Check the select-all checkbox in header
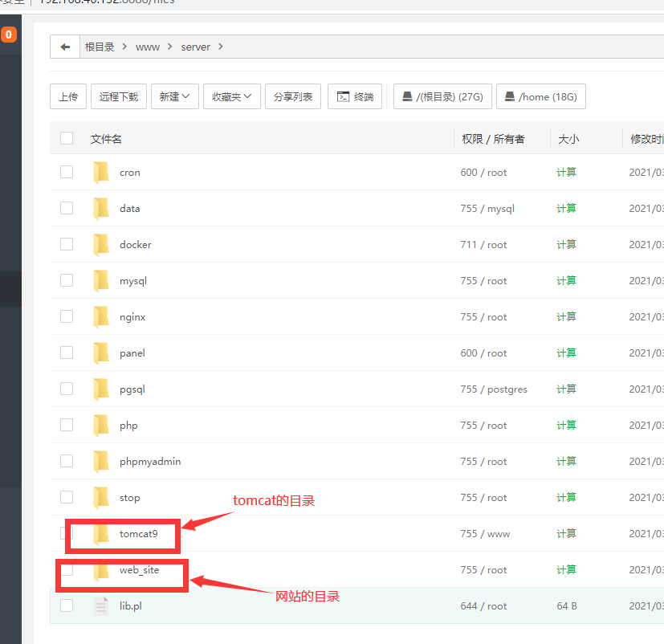Image resolution: width=664 pixels, height=644 pixels. click(x=67, y=137)
